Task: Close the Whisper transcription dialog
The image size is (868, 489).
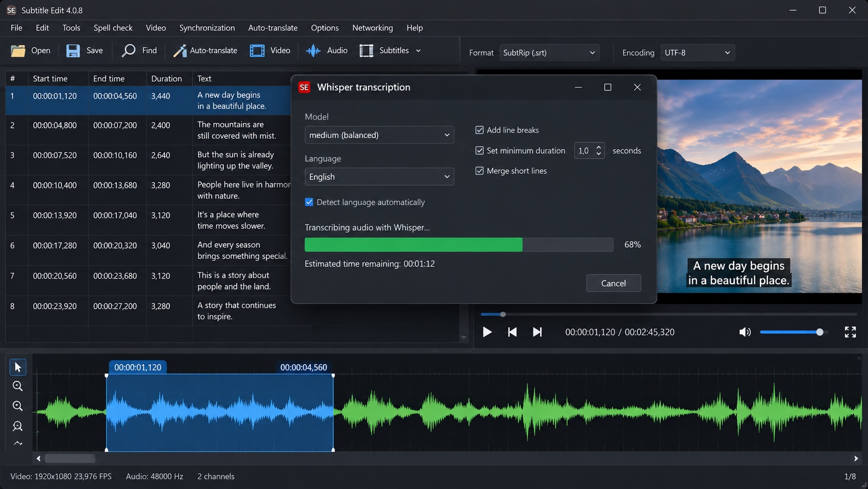Action: click(638, 87)
